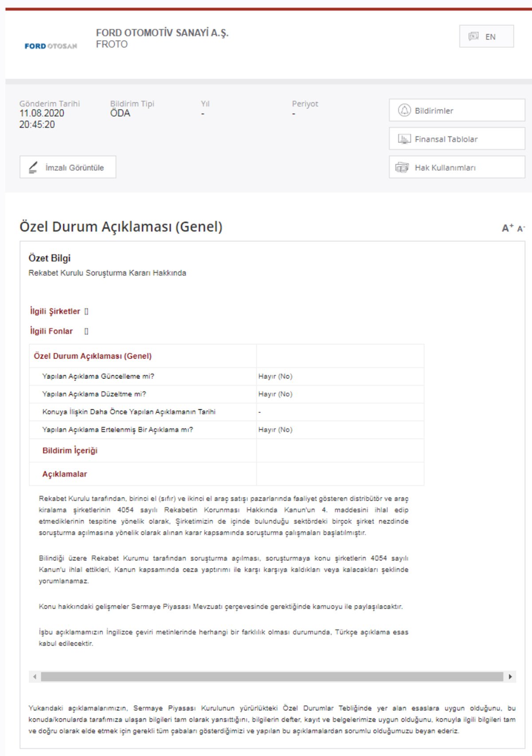The width and height of the screenshot is (532, 756).
Task: Expand the İlgili Şirketler brackets
Action: tap(86, 311)
